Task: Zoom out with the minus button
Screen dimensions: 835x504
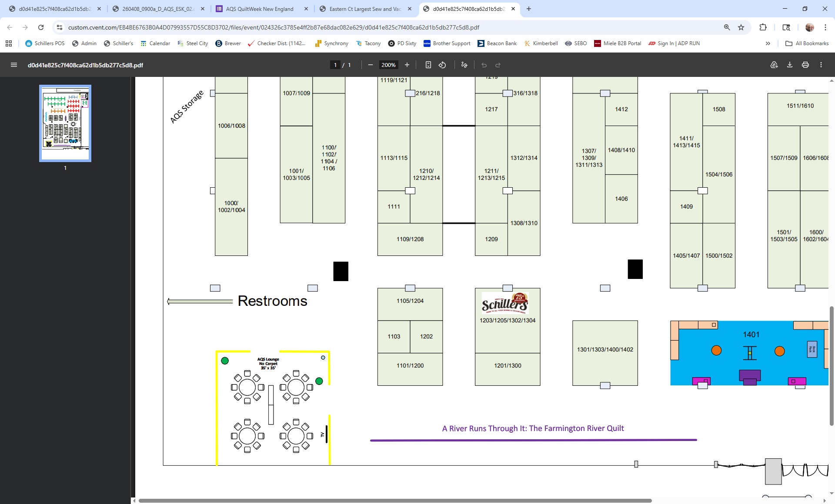Action: point(370,65)
